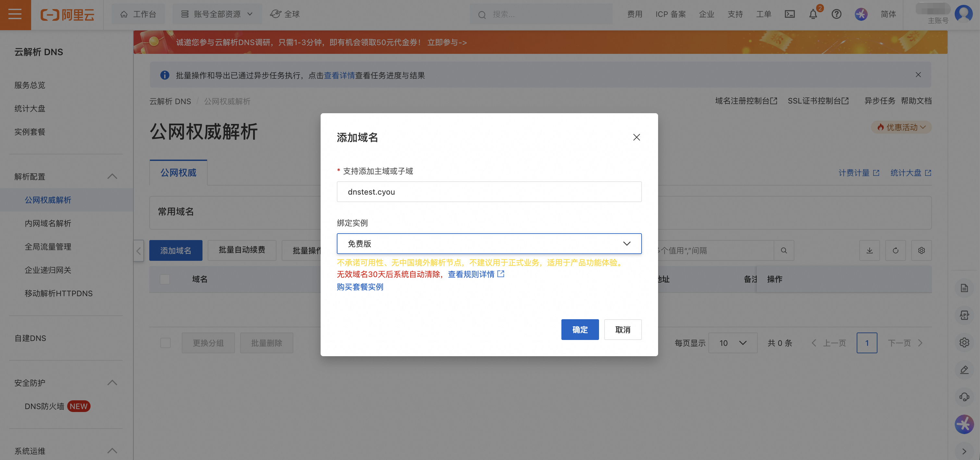This screenshot has width=980, height=460.
Task: Click the download export icon above domain list
Action: 869,250
